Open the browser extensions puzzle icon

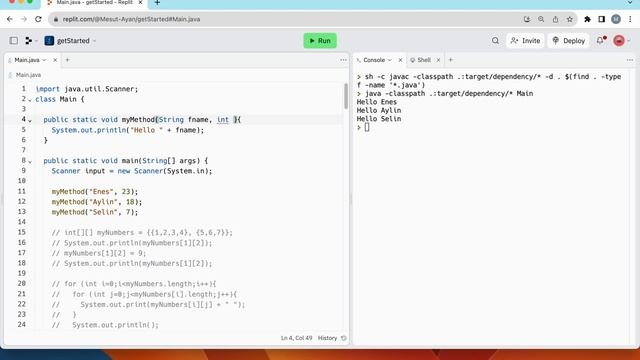(x=587, y=19)
